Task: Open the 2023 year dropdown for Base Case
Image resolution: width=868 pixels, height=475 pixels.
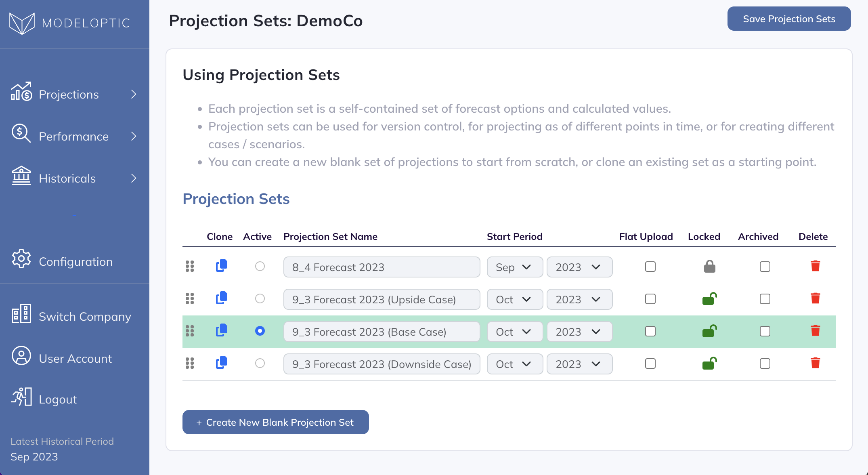Action: pyautogui.click(x=579, y=332)
